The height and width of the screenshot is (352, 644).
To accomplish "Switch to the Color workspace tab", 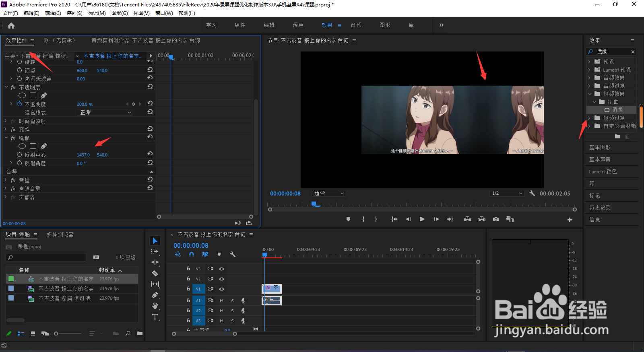I will (298, 25).
